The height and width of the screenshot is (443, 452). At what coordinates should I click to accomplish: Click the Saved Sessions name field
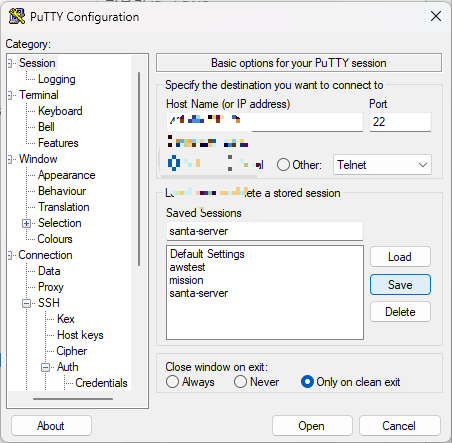265,231
